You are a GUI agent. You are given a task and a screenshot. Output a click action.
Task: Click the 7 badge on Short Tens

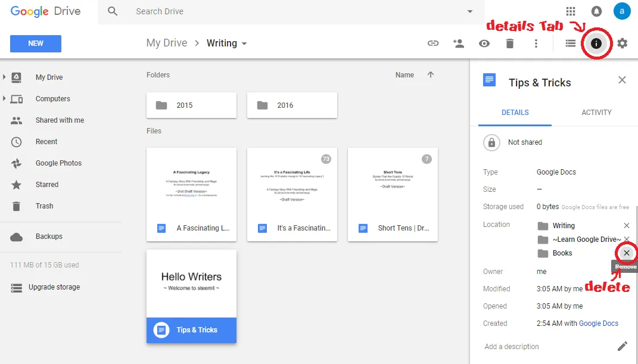pos(427,159)
